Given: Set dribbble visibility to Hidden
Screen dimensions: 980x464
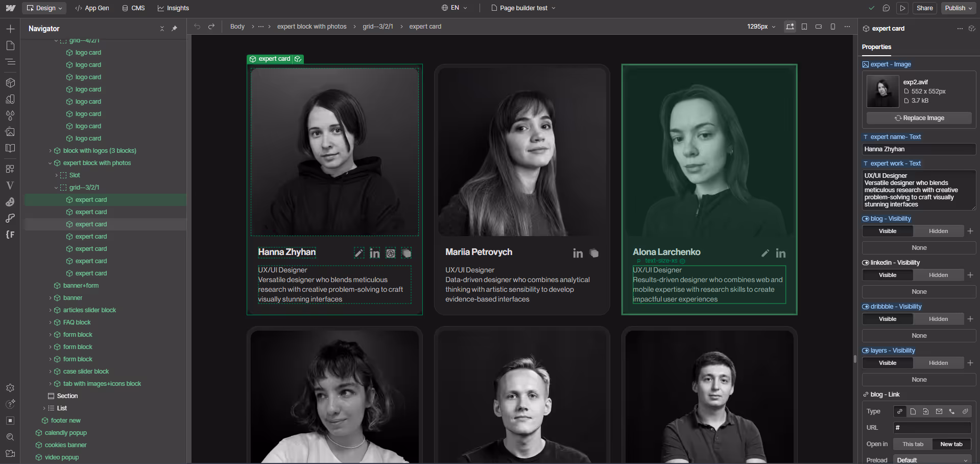Looking at the screenshot, I should [938, 319].
